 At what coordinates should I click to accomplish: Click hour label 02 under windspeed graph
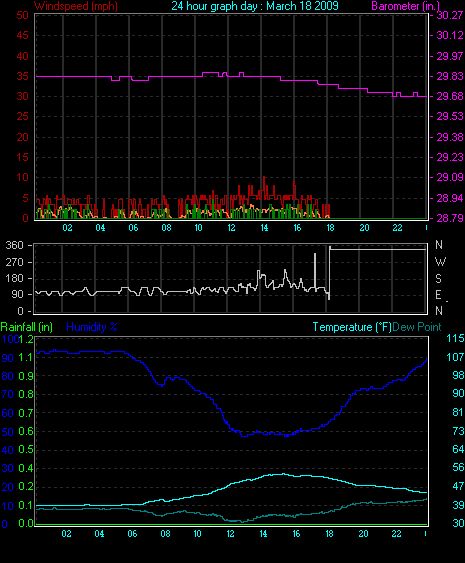67,228
